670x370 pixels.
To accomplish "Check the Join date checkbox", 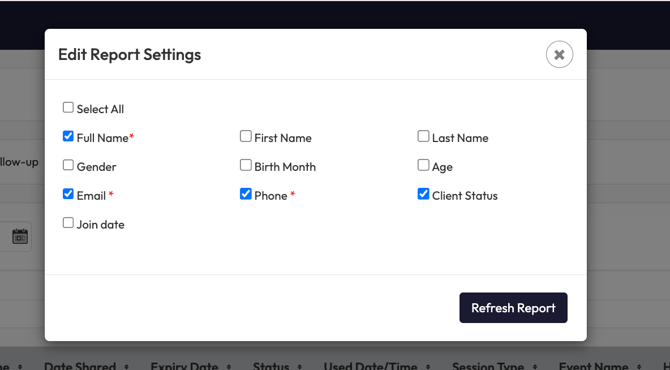I will tap(68, 223).
